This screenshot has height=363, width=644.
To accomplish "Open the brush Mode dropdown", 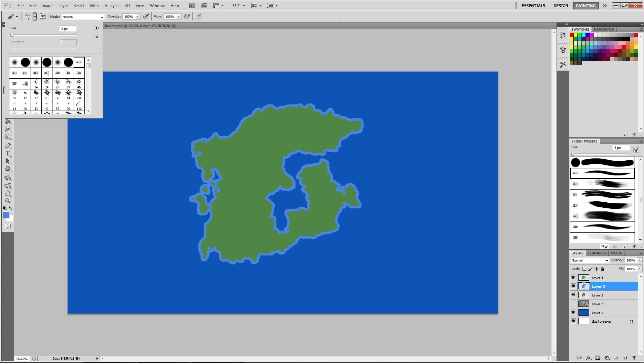I will 83,17.
